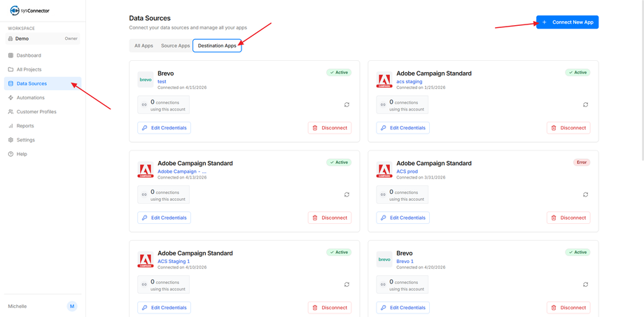Refresh the acs staging connection
The image size is (644, 317).
coord(586,105)
